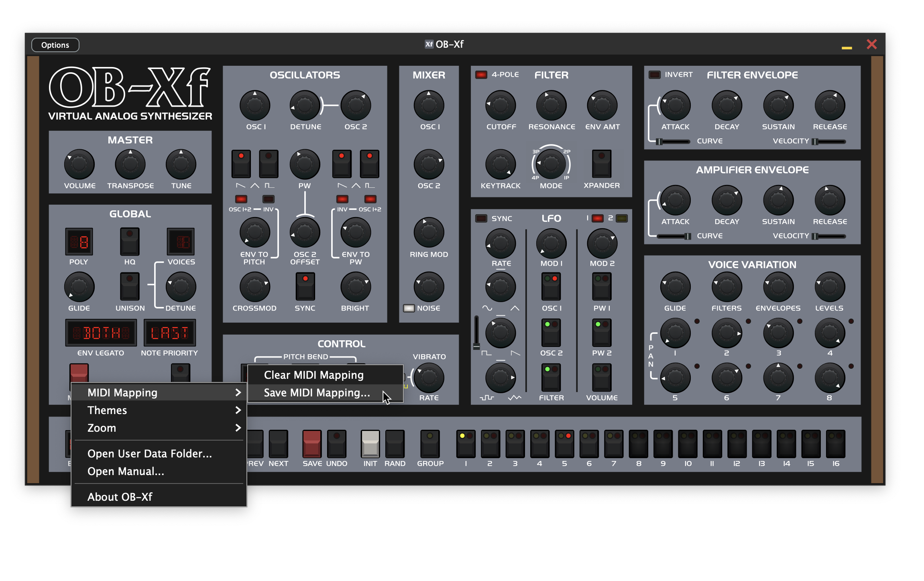
Task: Click the LFO Rate knob
Action: click(501, 244)
